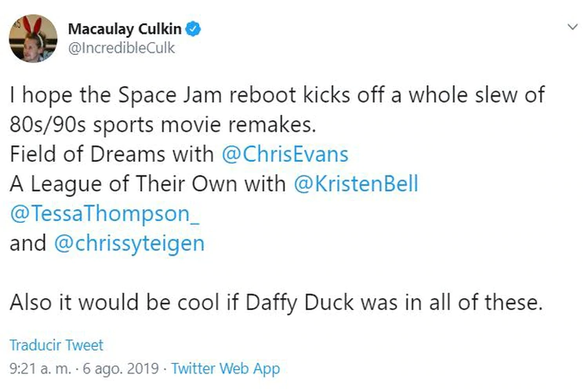
Task: Click the line starting with 'I hope the'
Action: click(x=277, y=96)
